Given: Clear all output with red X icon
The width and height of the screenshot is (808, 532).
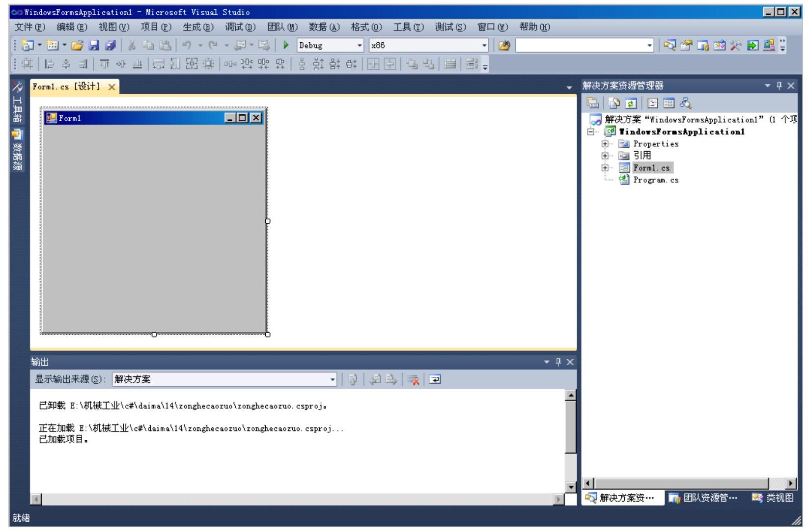Looking at the screenshot, I should point(414,379).
